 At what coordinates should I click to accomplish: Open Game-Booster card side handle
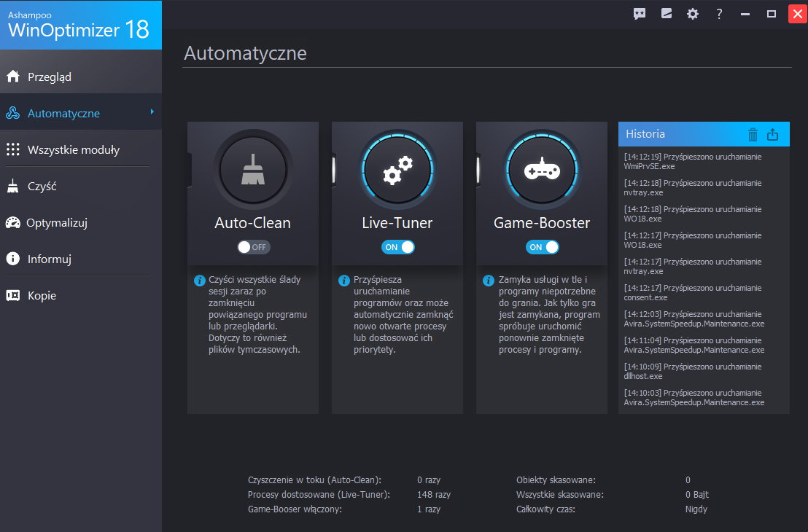pyautogui.click(x=478, y=170)
